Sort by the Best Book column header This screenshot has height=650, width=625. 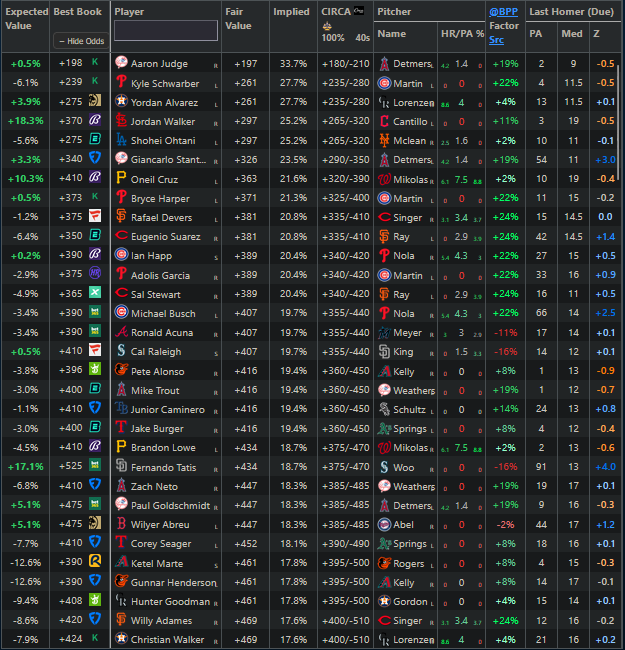pos(78,12)
